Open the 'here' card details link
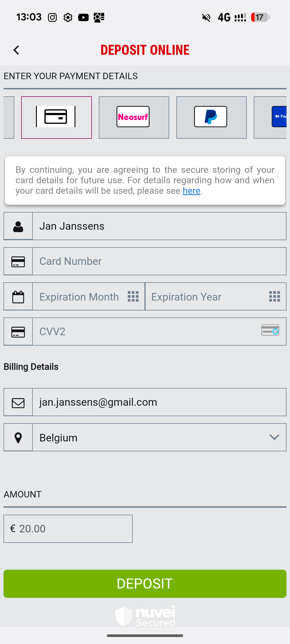The width and height of the screenshot is (290, 644). coord(191,191)
